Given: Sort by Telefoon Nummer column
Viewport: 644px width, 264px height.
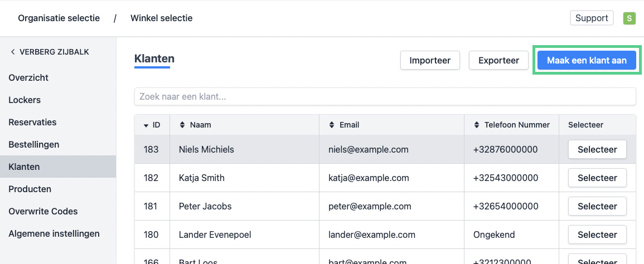Looking at the screenshot, I should pyautogui.click(x=476, y=125).
